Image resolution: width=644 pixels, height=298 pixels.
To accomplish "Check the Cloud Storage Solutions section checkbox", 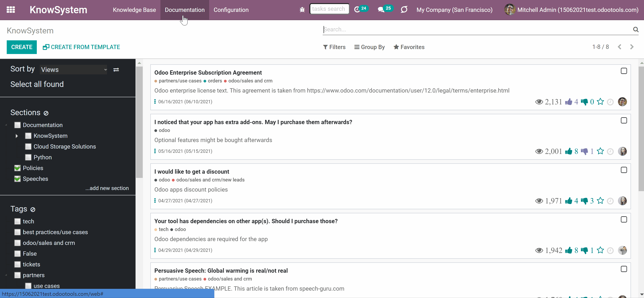I will pos(28,147).
